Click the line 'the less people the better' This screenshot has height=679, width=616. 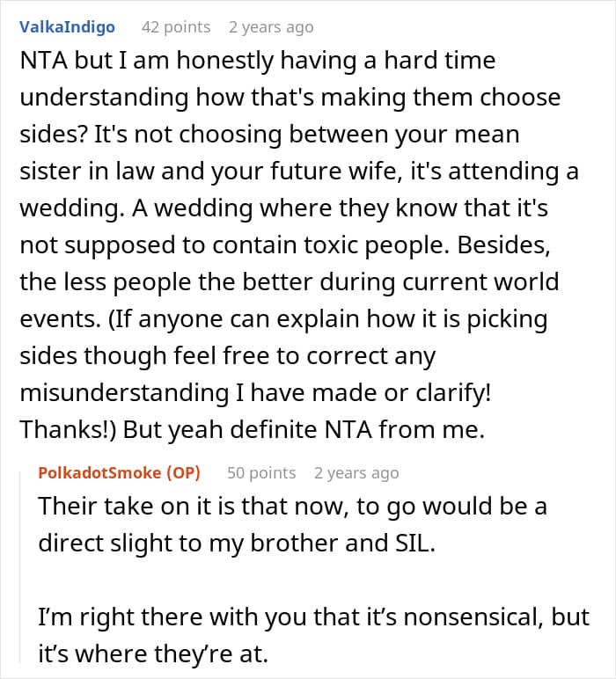click(290, 282)
